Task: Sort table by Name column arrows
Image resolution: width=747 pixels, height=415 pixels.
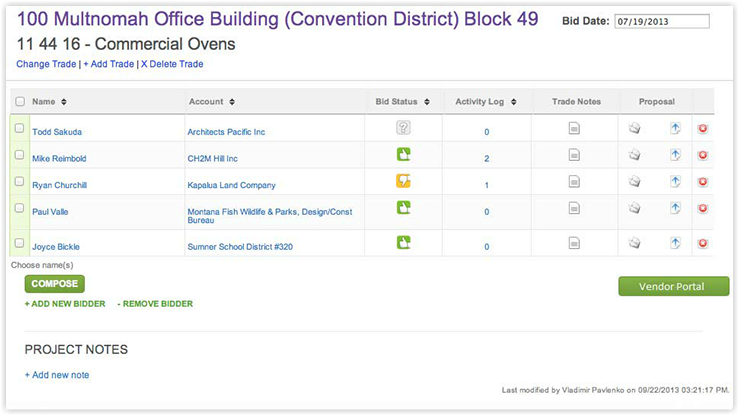Action: 64,102
